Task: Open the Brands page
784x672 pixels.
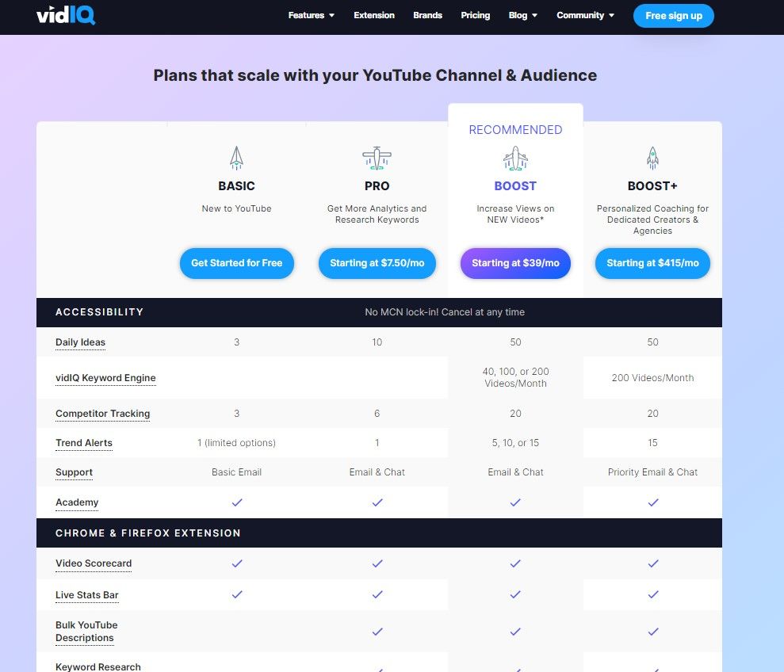Action: coord(427,16)
